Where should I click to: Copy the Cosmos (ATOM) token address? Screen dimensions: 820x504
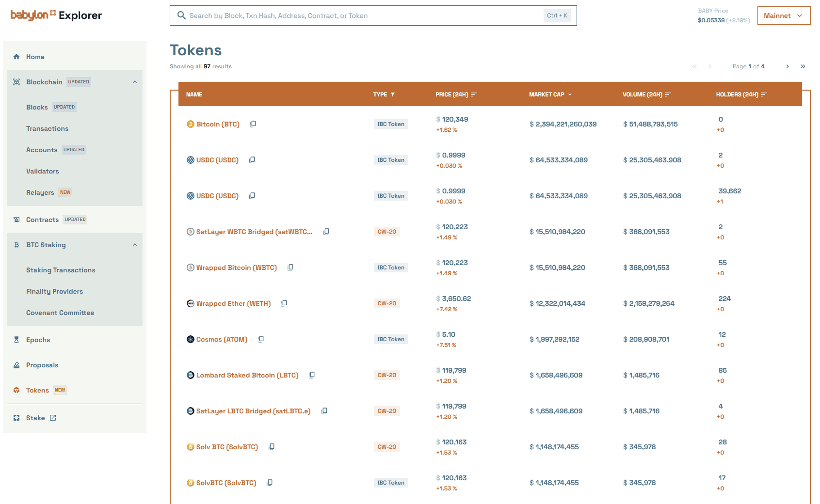[x=261, y=339]
